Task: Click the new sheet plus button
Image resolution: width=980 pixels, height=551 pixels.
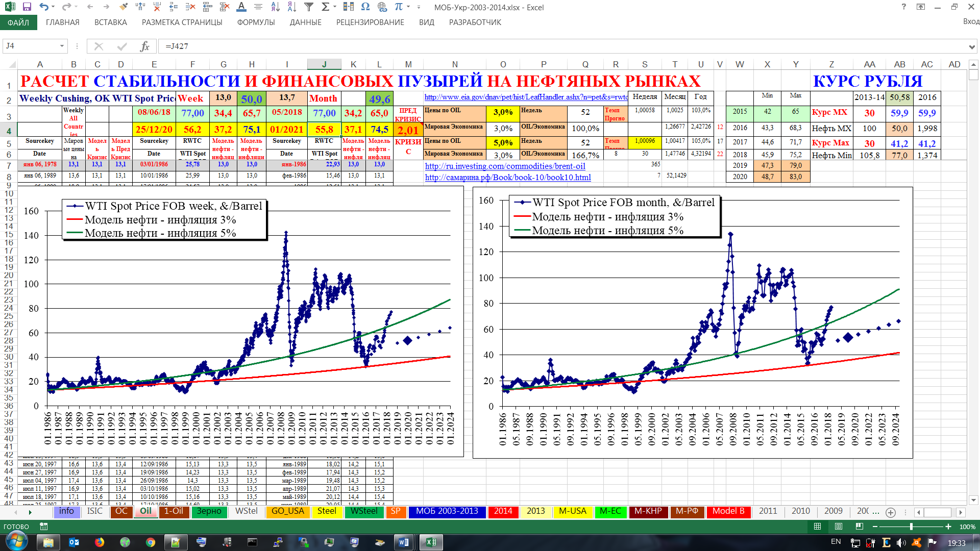Action: pyautogui.click(x=891, y=512)
